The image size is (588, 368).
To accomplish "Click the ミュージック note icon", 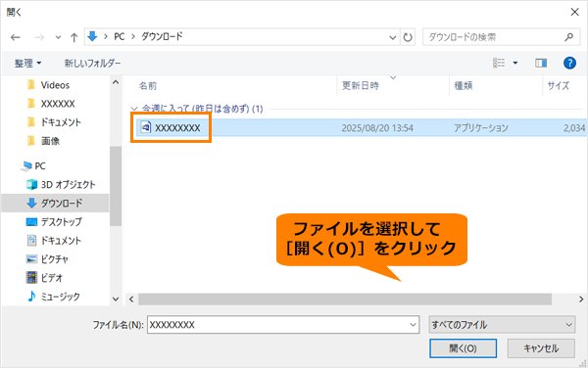I will (32, 297).
